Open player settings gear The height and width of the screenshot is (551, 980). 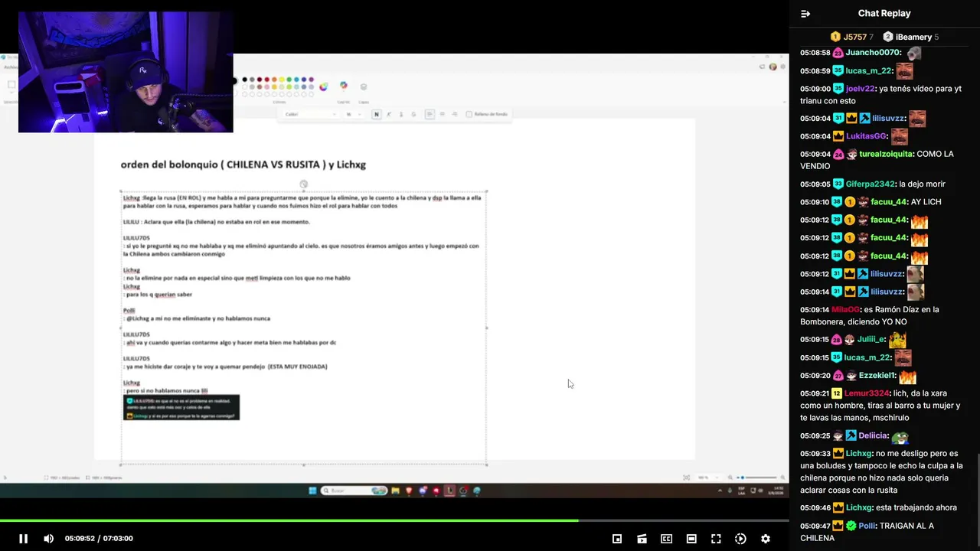[765, 539]
